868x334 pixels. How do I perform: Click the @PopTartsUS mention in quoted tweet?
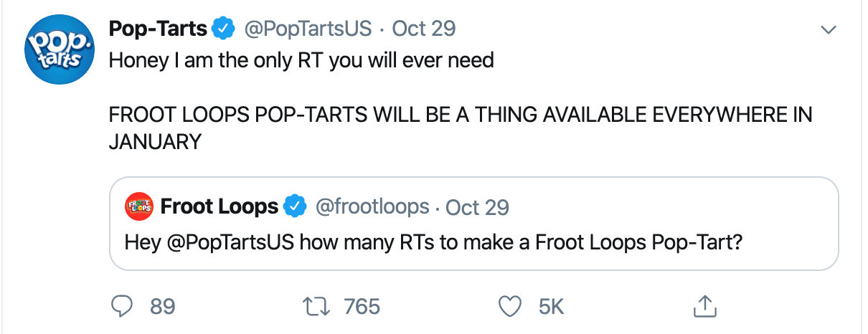click(x=230, y=242)
